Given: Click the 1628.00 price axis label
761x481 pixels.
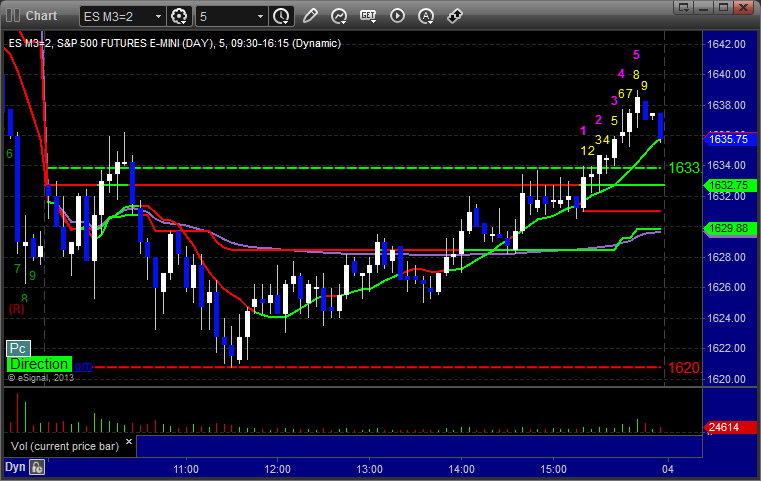Looking at the screenshot, I should pyautogui.click(x=726, y=257).
